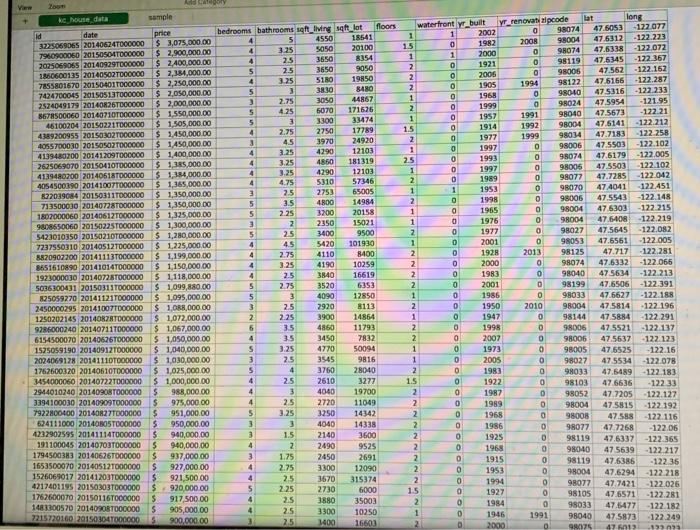Image resolution: width=700 pixels, height=530 pixels.
Task: Click the id cell 8678500060
Action: [58, 116]
